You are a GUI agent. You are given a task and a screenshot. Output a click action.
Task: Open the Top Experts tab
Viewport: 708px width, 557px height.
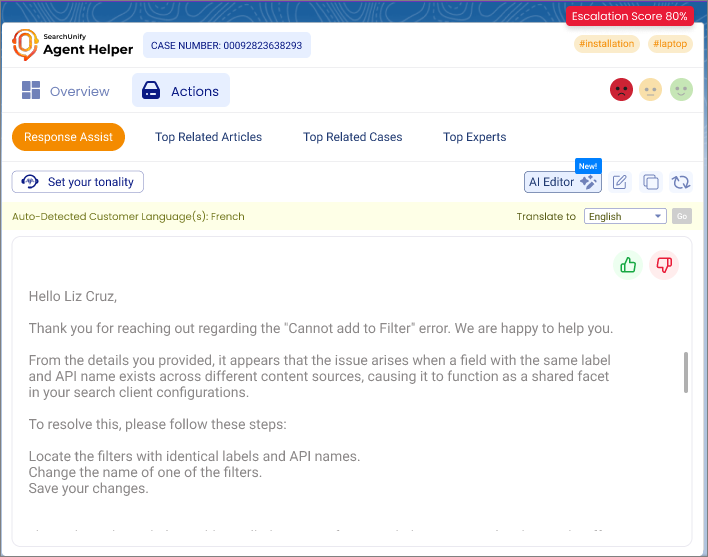[474, 137]
